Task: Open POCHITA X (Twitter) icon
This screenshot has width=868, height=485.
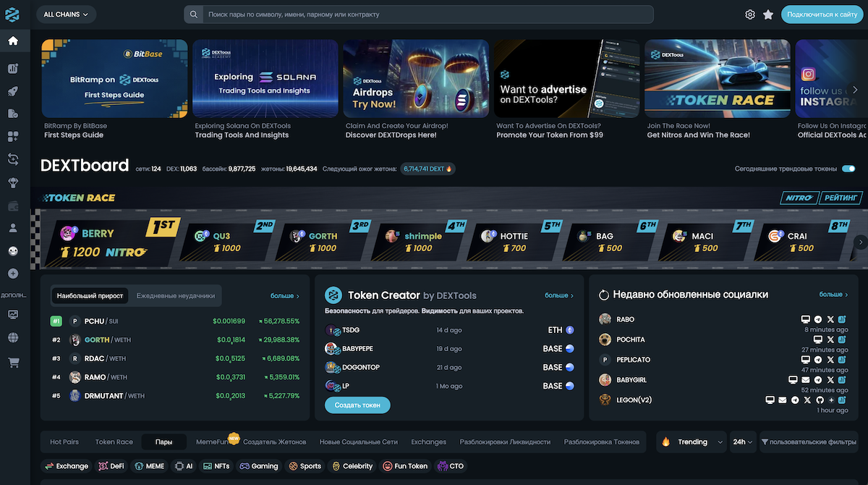Action: pyautogui.click(x=830, y=339)
